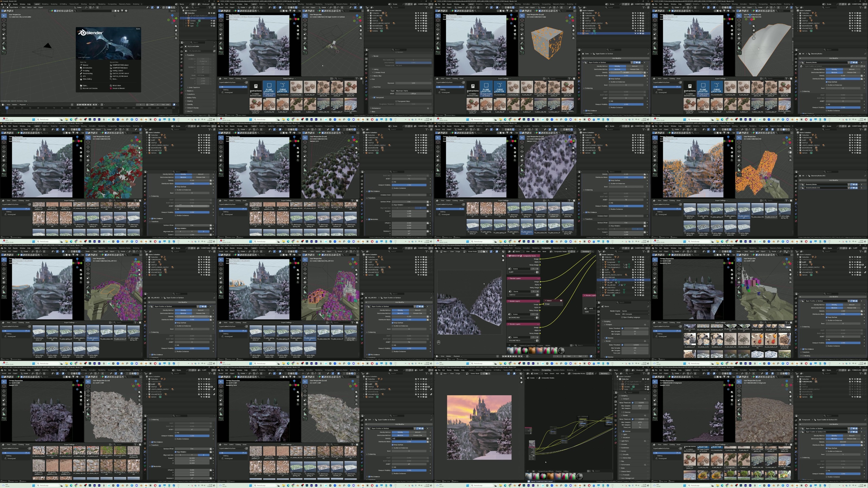This screenshot has width=868, height=488.
Task: Click What's New in splash screen
Action: coord(117,86)
